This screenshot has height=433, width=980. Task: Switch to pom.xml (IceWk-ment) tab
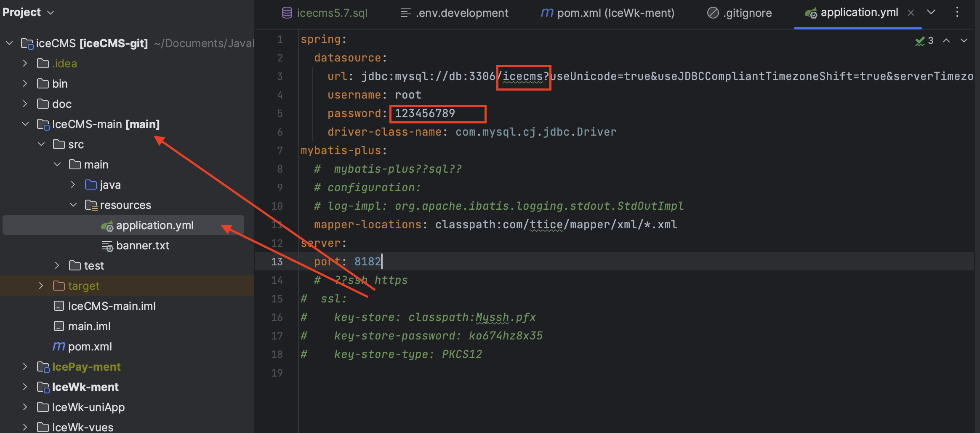pyautogui.click(x=608, y=13)
